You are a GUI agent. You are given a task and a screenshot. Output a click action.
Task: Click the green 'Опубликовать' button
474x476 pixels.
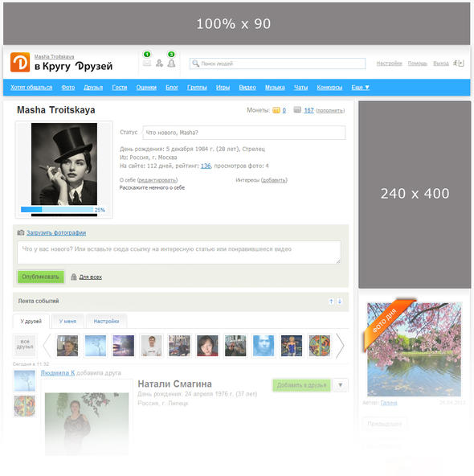(41, 277)
